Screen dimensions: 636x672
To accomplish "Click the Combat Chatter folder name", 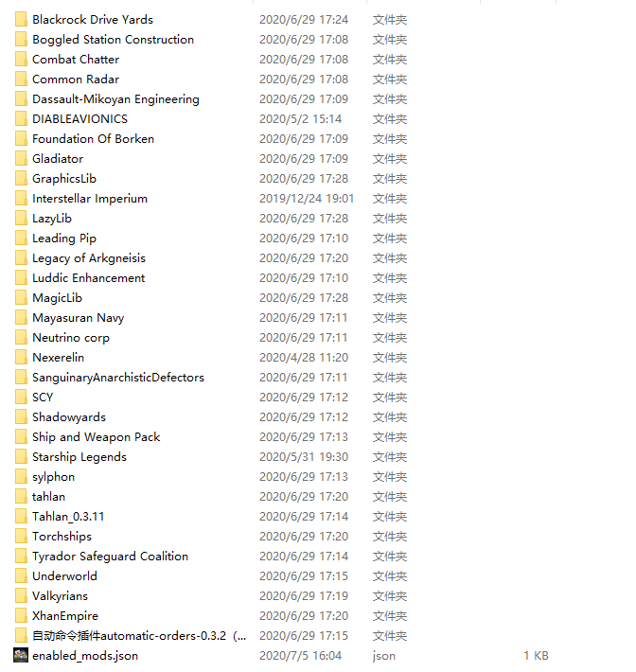I will (76, 59).
